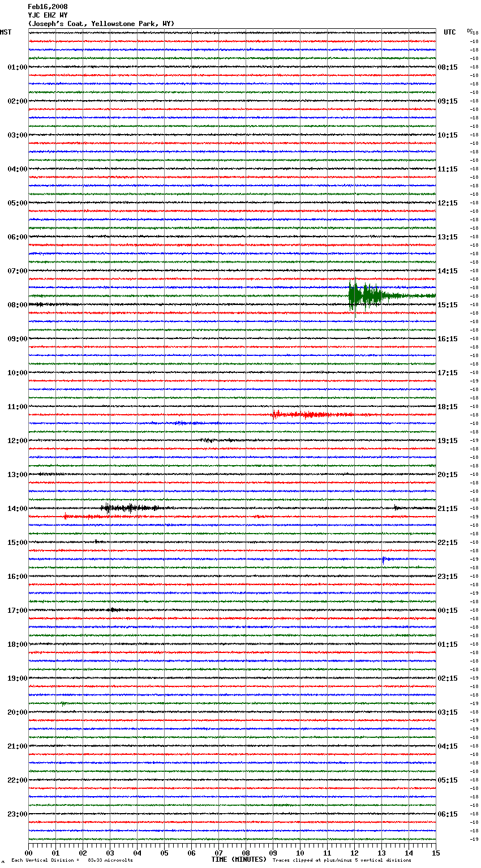Image resolution: width=481 pixels, height=868 pixels.
Task: Select the 12:00 MST time label
Action: [x=17, y=441]
